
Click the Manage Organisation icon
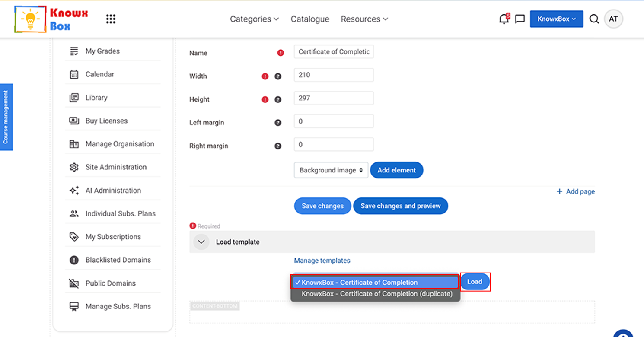pyautogui.click(x=74, y=144)
